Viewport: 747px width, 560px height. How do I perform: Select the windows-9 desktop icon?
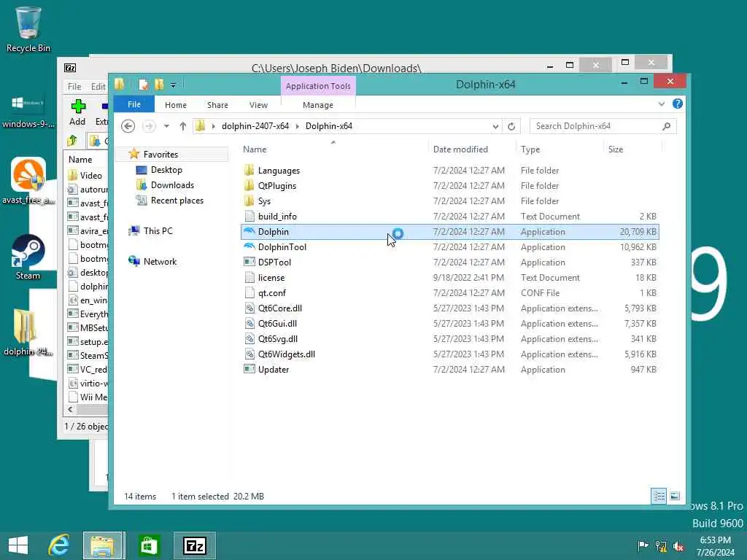28,111
